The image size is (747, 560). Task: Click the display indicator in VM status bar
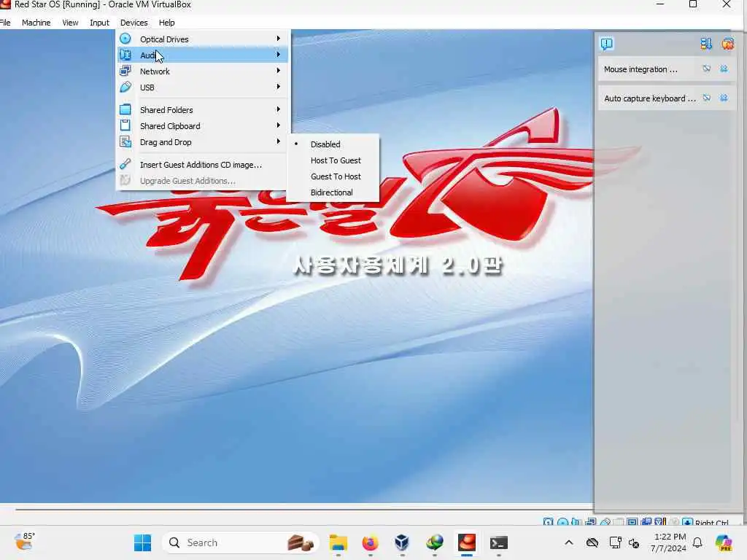pos(632,522)
